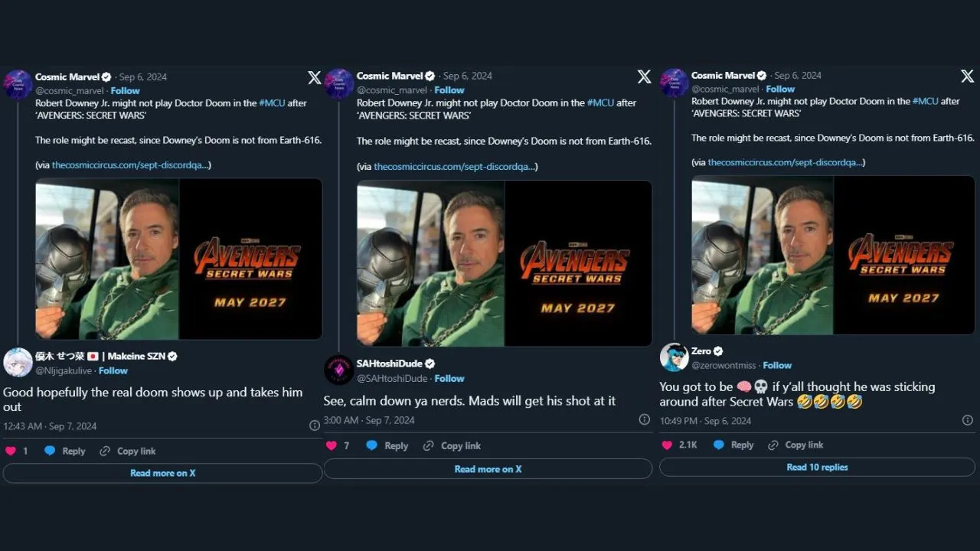Screen dimensions: 980x551
Task: Click the X logo on the first tweet
Action: click(314, 77)
